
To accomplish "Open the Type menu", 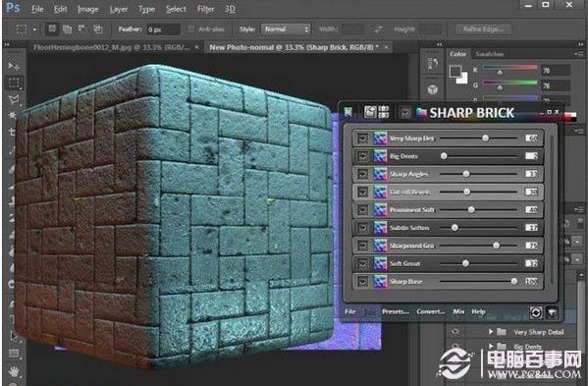I will [x=146, y=9].
